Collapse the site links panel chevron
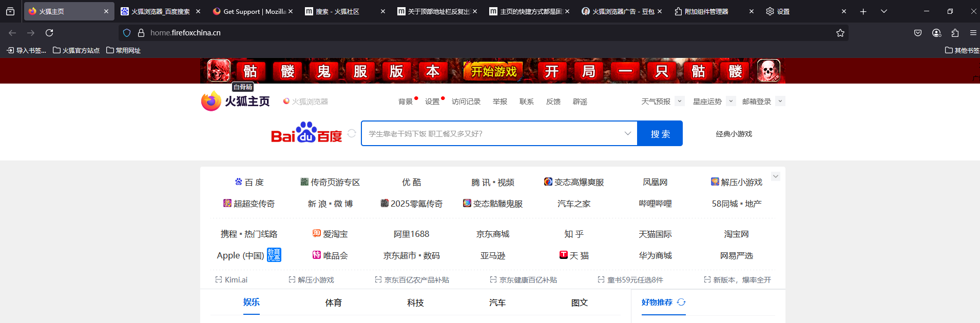Viewport: 980px width, 323px height. point(776,176)
